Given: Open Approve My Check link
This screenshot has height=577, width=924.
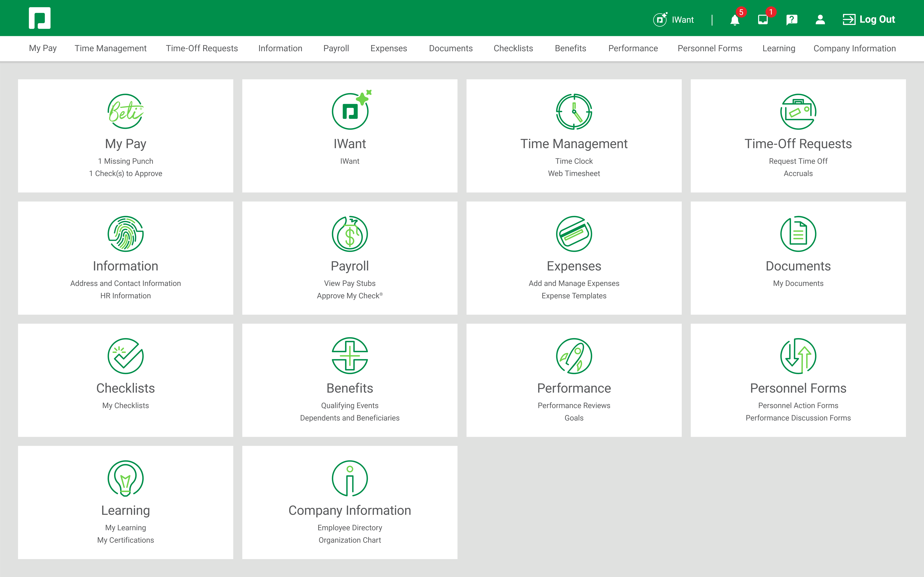Looking at the screenshot, I should point(349,296).
